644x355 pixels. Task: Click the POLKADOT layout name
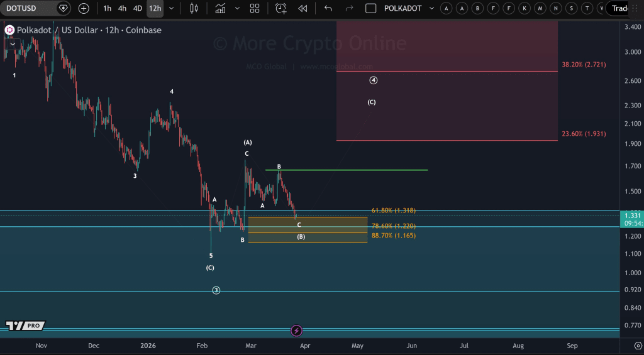pos(402,8)
